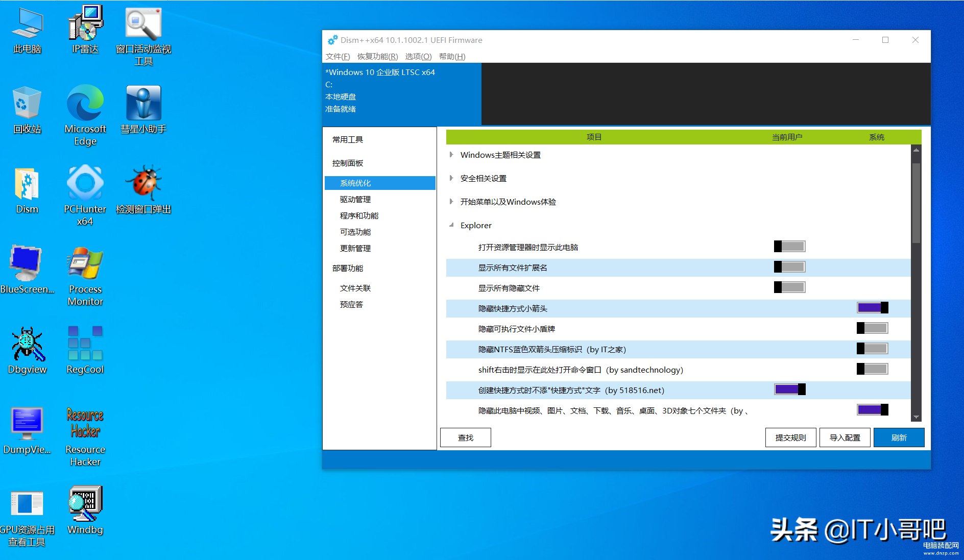Select 驱动管理 in sidebar
This screenshot has height=560, width=964.
coord(380,200)
